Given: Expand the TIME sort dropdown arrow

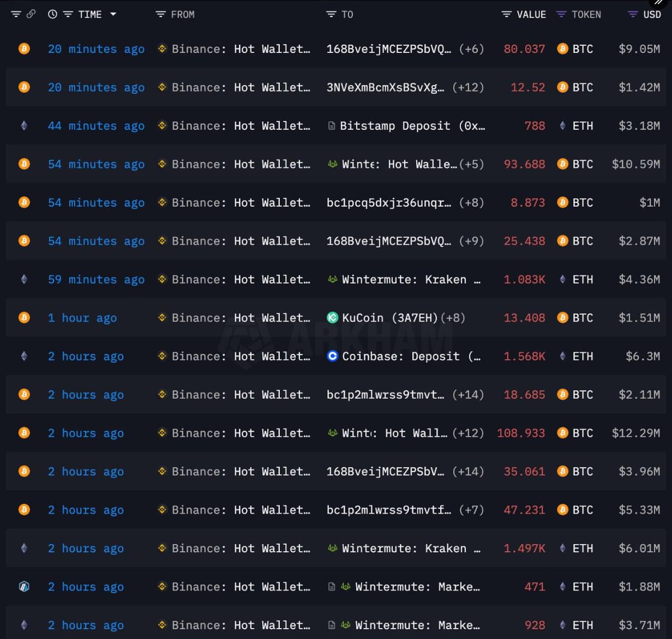Looking at the screenshot, I should pos(113,14).
